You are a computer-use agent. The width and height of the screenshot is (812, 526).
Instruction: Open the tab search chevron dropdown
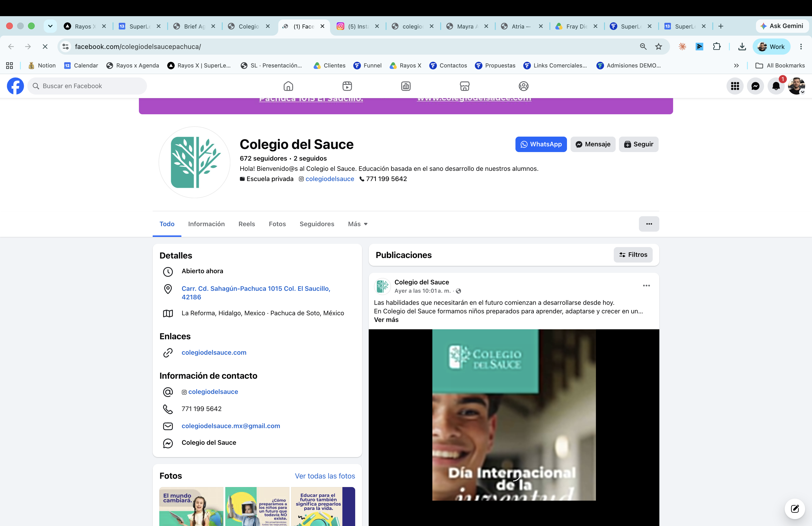50,26
